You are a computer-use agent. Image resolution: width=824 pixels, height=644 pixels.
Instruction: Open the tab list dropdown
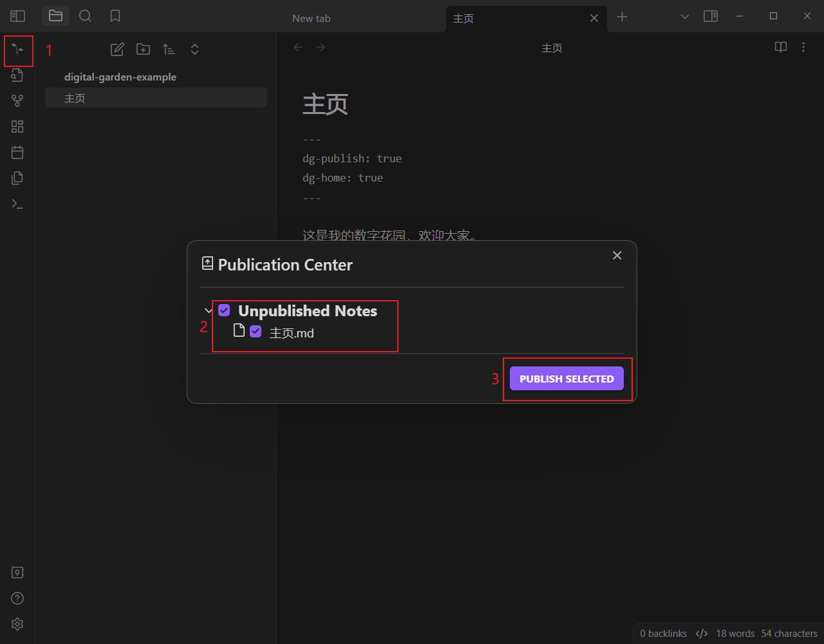point(684,16)
